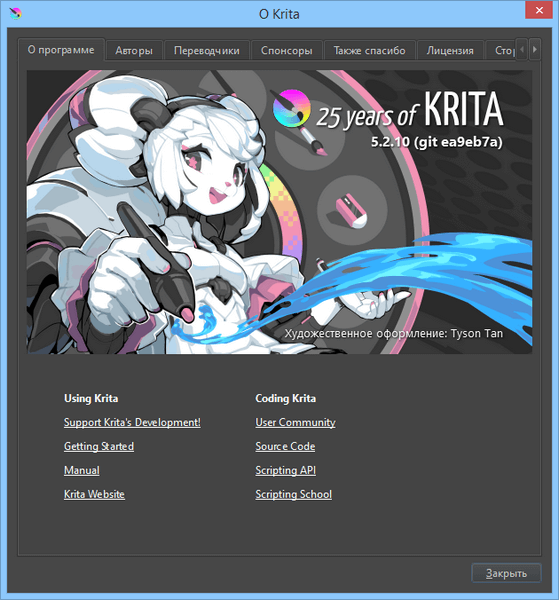Open the Getting Started link
This screenshot has height=600, width=559.
pyautogui.click(x=99, y=446)
